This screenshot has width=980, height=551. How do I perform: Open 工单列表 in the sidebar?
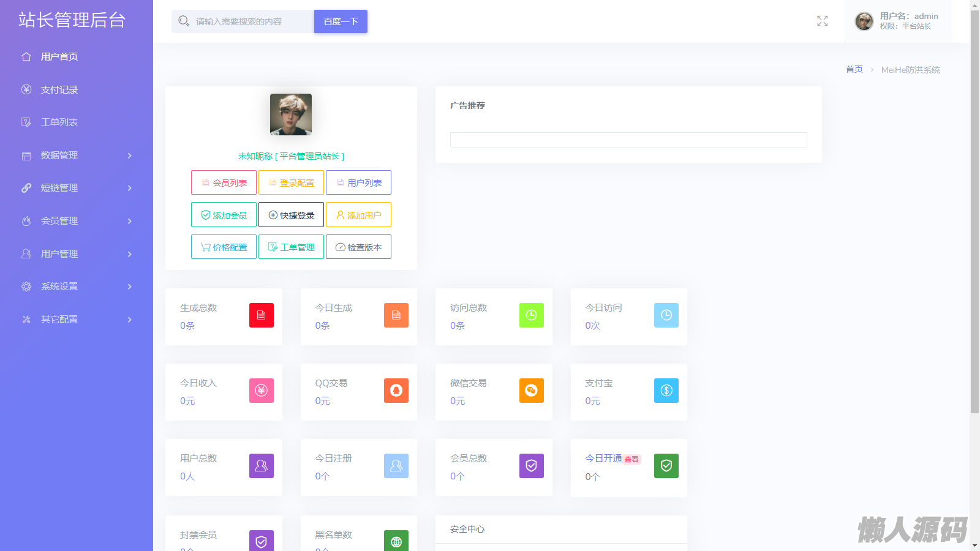pos(77,122)
